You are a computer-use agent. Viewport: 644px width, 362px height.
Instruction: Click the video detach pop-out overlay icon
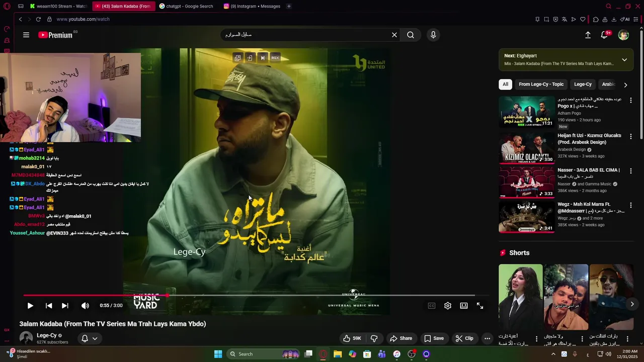click(x=237, y=58)
